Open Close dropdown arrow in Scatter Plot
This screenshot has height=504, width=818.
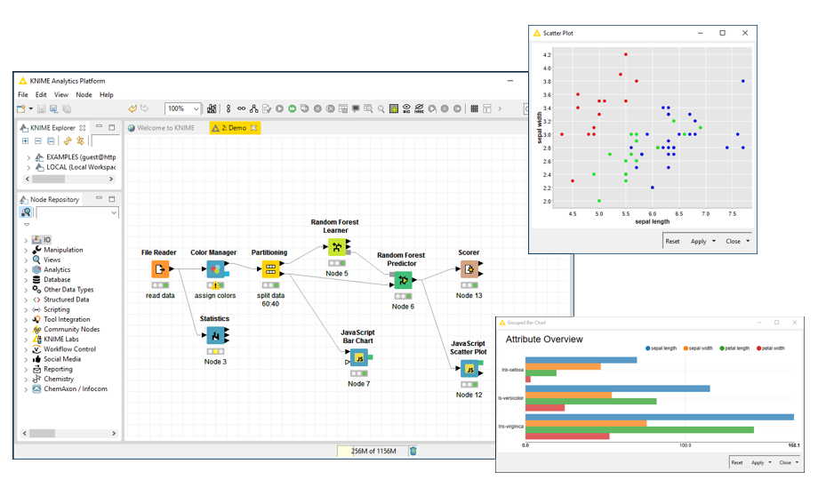(748, 241)
